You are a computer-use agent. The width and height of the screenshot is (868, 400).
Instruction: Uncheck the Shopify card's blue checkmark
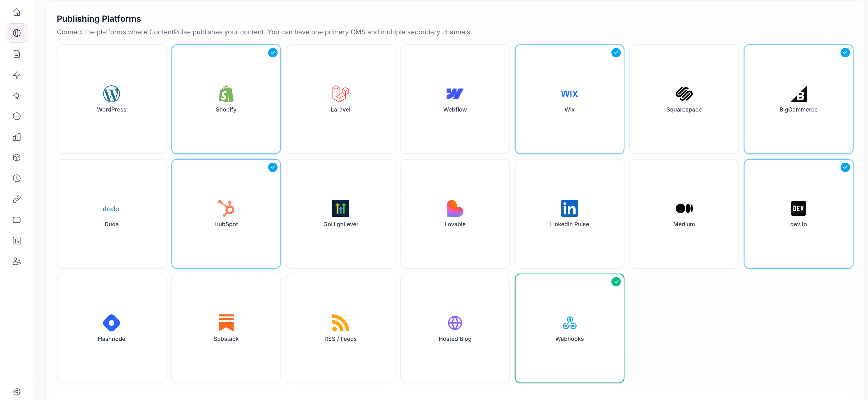point(273,53)
